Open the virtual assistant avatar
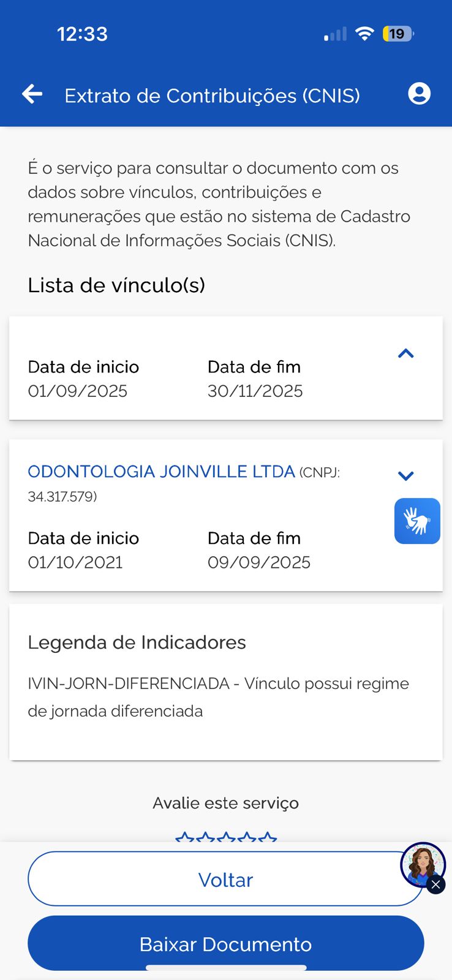Screen dimensions: 452x980 point(421,864)
